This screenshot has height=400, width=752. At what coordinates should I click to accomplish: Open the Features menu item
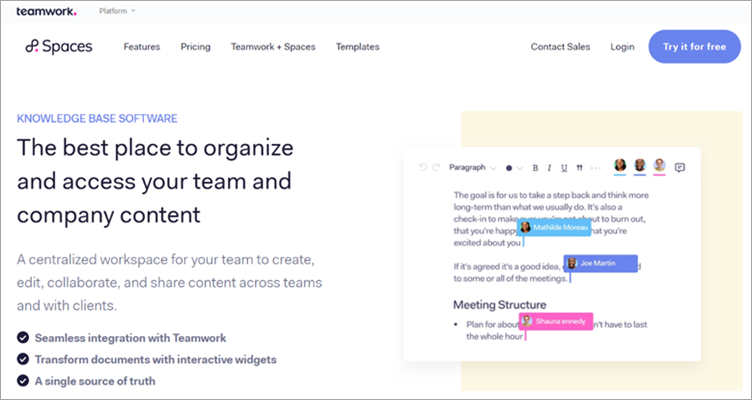click(x=141, y=47)
